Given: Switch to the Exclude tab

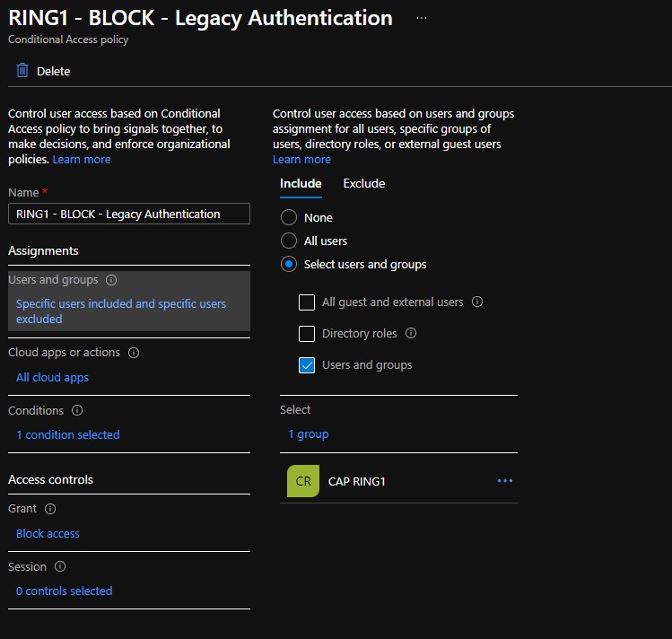Looking at the screenshot, I should [x=363, y=183].
